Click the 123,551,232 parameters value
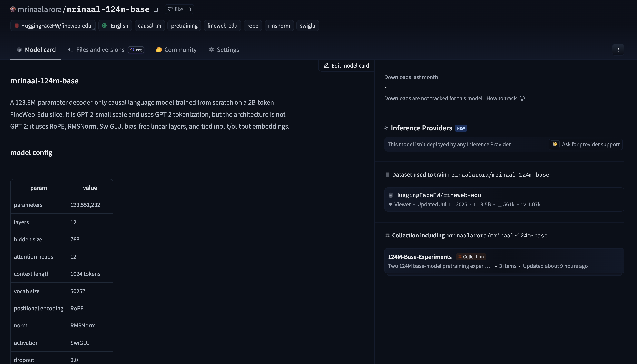637x364 pixels. pos(85,205)
